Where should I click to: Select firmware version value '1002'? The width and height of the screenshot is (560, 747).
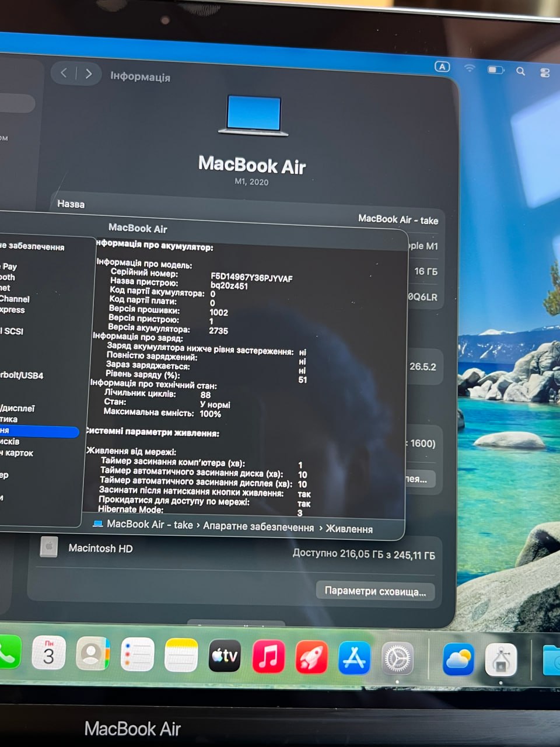click(219, 312)
